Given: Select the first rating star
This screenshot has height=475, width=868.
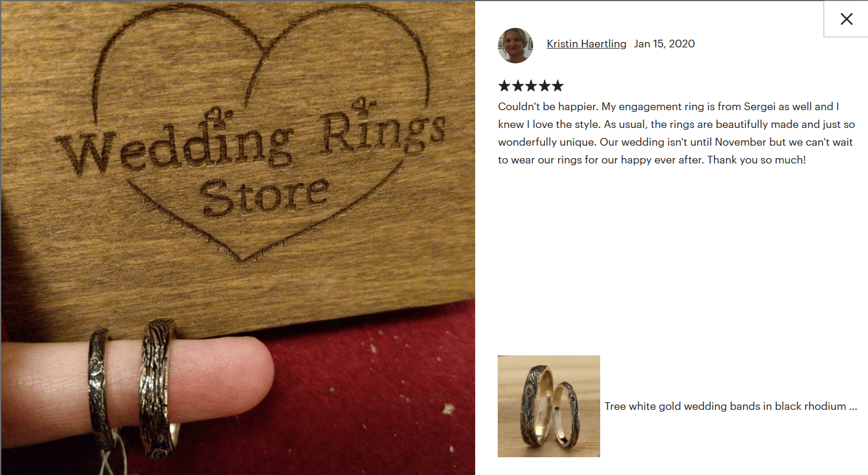Looking at the screenshot, I should tap(504, 86).
